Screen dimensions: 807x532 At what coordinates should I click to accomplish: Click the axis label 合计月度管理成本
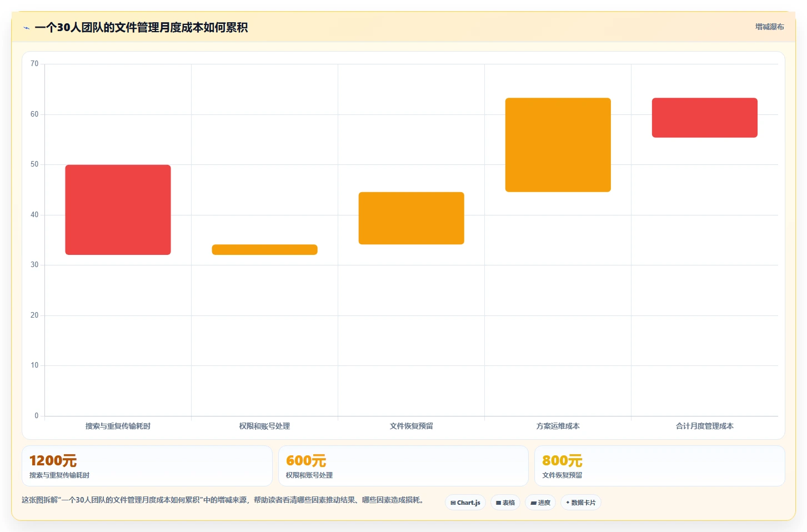704,426
